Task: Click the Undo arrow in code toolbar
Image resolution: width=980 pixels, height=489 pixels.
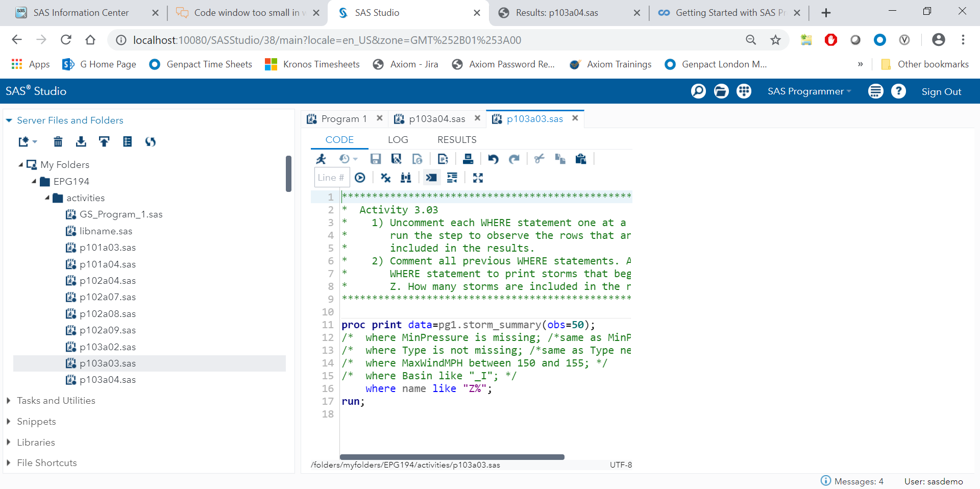Action: [x=493, y=159]
